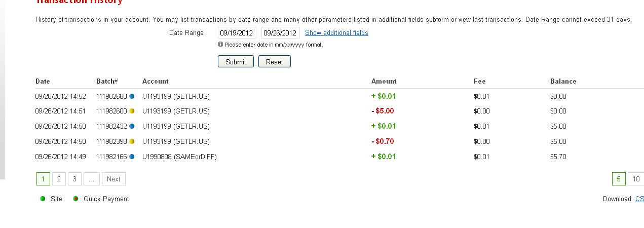Click blue status dot for batch 111982166

pos(132,157)
